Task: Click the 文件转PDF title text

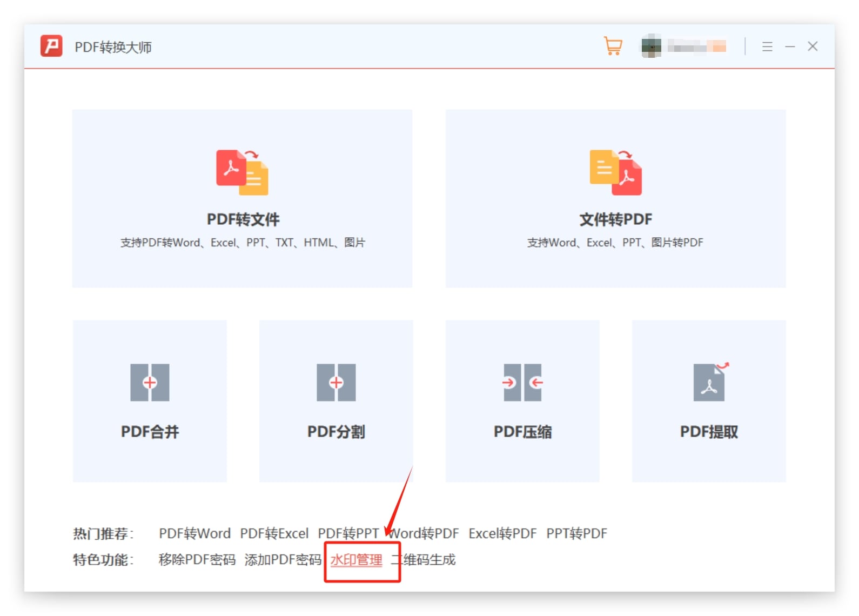Action: point(616,219)
